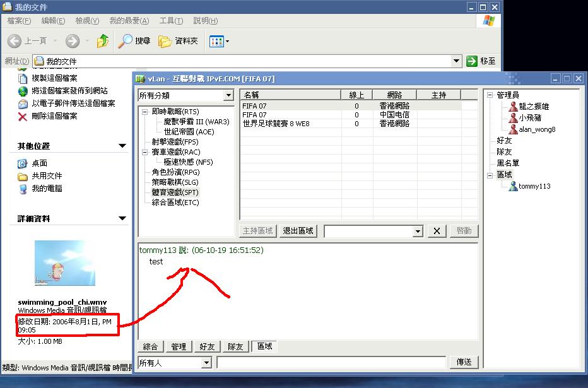Sort room list by 線上 column header
588x388 pixels.
(x=356, y=95)
